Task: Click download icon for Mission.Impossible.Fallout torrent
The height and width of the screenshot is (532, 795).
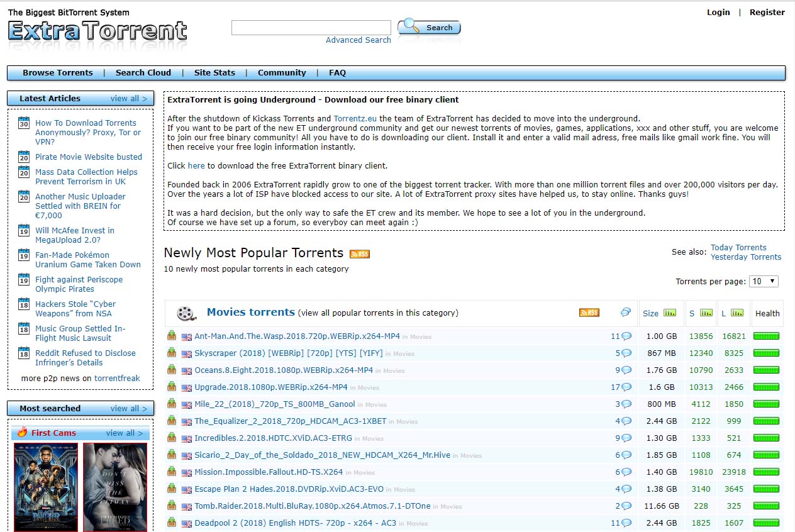Action: tap(172, 472)
